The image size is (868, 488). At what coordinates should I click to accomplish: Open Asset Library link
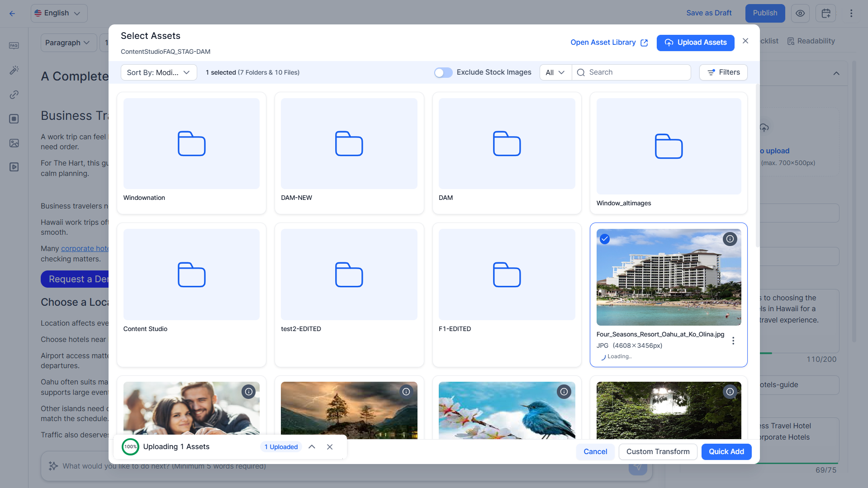point(609,43)
